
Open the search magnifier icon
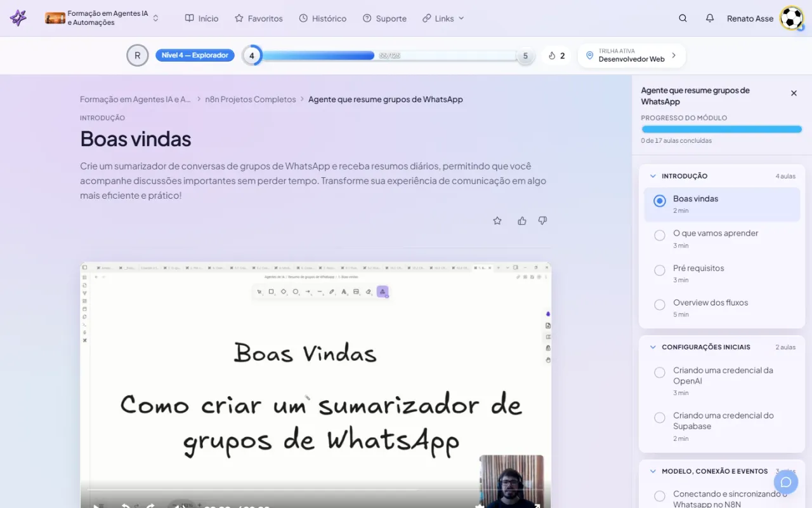click(x=683, y=18)
